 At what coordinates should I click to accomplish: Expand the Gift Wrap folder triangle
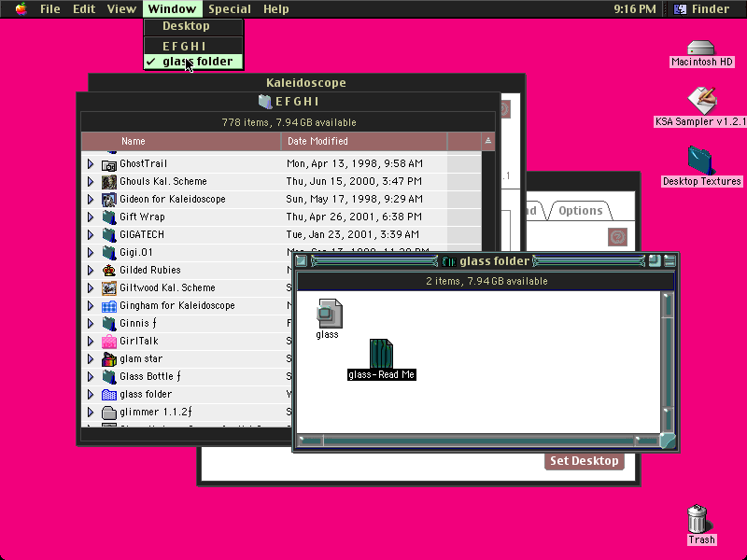pyautogui.click(x=90, y=217)
